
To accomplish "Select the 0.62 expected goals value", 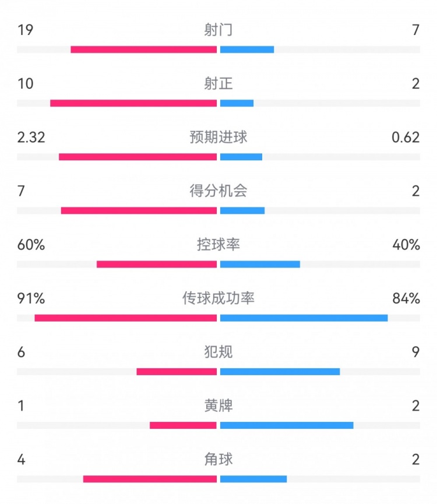I will [406, 137].
